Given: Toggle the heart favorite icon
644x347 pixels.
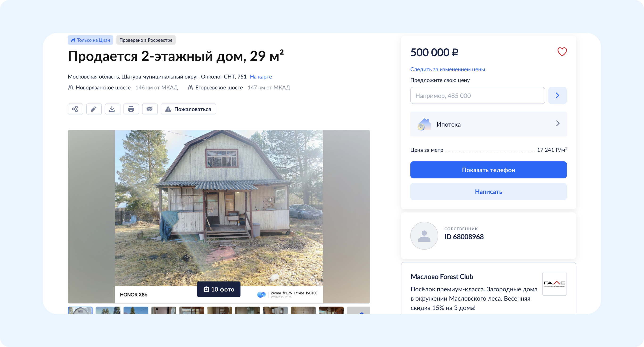Looking at the screenshot, I should [562, 52].
